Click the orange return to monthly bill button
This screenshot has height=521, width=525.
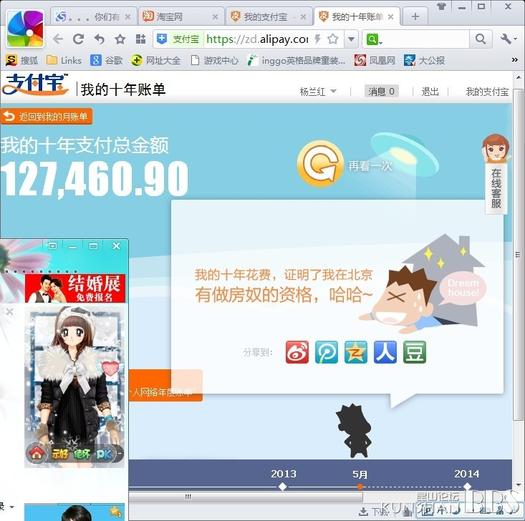pos(47,116)
